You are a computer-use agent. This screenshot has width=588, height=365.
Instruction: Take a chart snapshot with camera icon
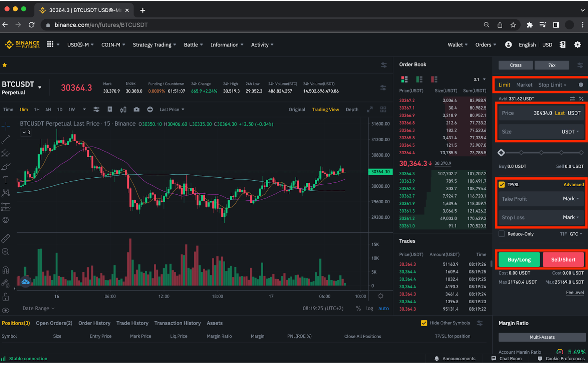(137, 109)
